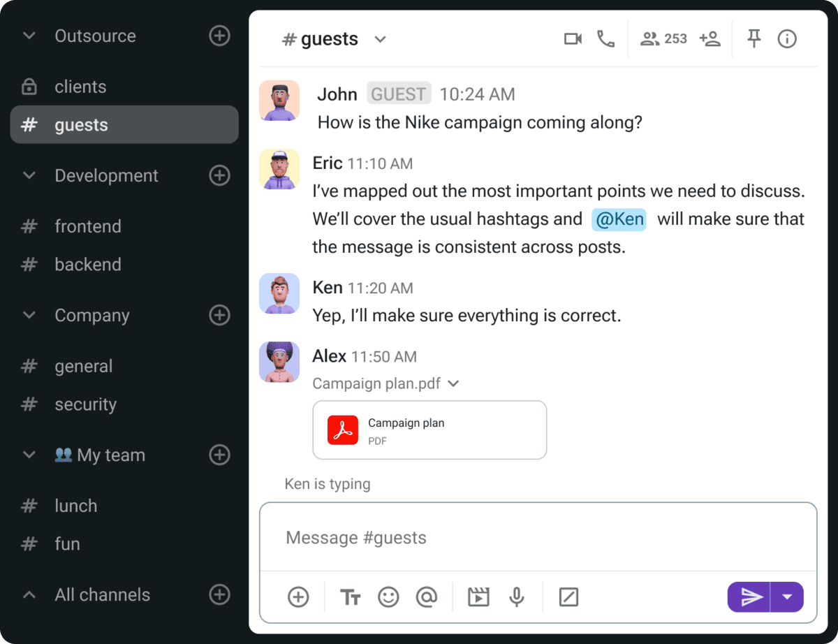Collapse the Development section
The width and height of the screenshot is (838, 644).
pyautogui.click(x=29, y=176)
